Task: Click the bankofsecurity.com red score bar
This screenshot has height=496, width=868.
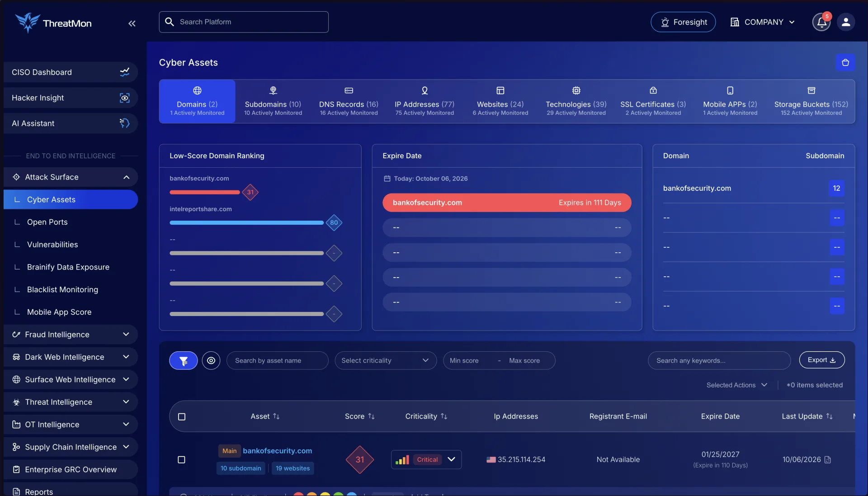Action: tap(204, 192)
